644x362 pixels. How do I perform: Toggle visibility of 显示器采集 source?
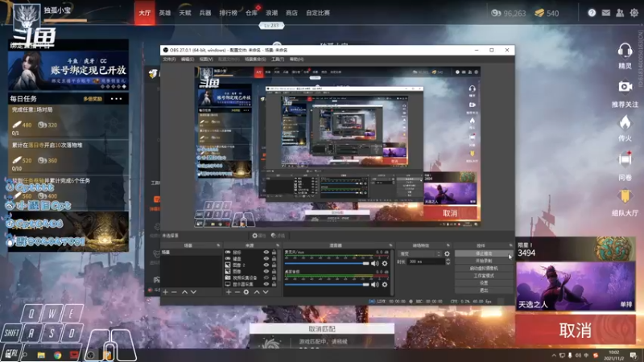266,284
